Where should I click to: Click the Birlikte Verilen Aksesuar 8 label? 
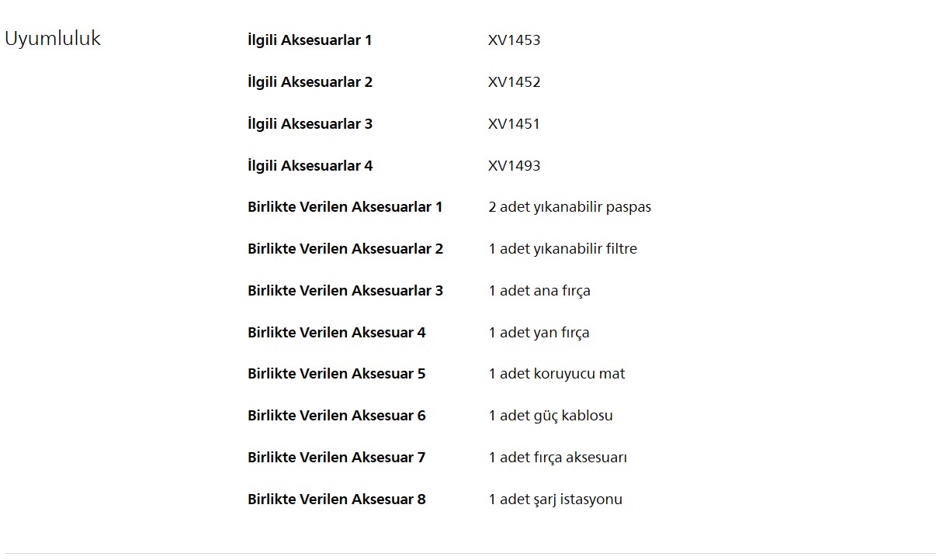pyautogui.click(x=336, y=500)
